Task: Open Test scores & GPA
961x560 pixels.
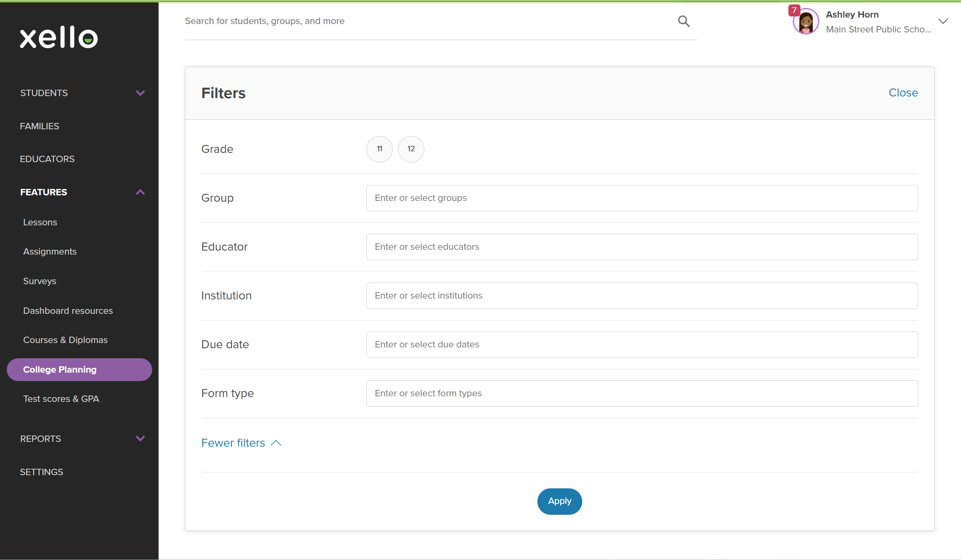Action: [61, 399]
